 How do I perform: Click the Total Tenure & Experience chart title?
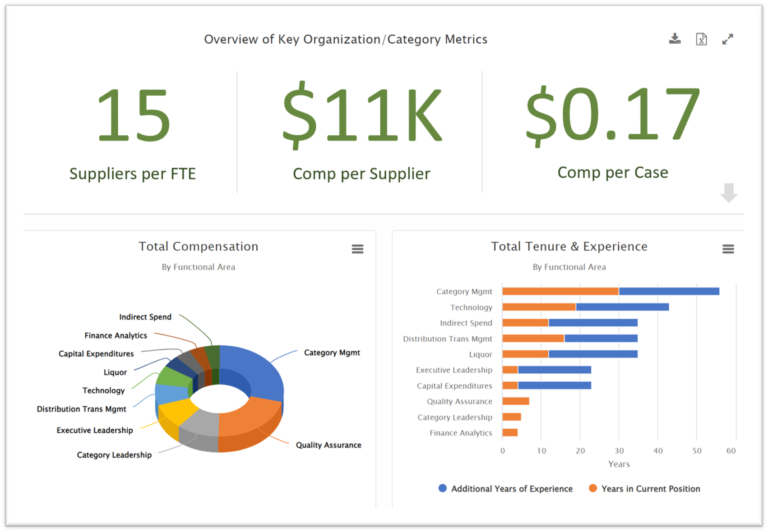[569, 247]
